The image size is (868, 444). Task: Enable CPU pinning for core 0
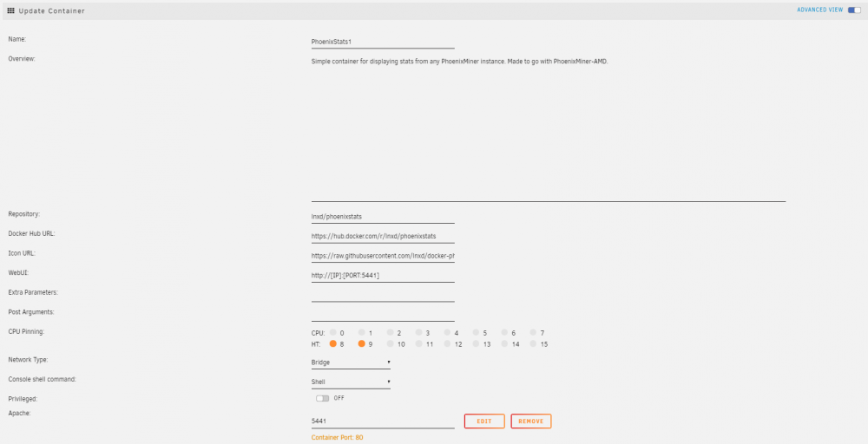333,333
